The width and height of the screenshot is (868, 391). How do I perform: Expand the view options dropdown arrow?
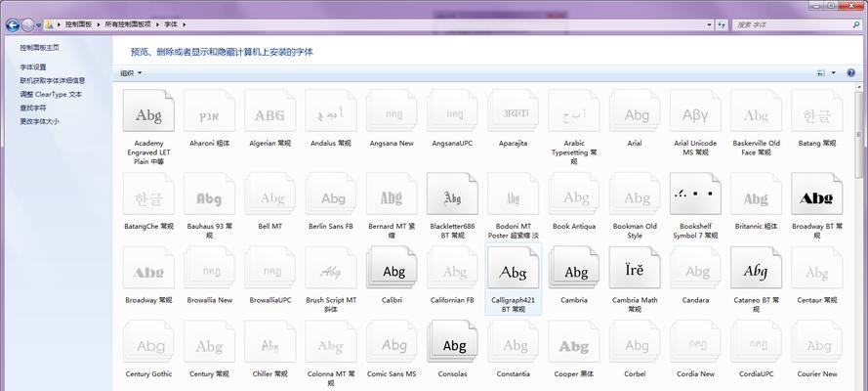tap(834, 73)
